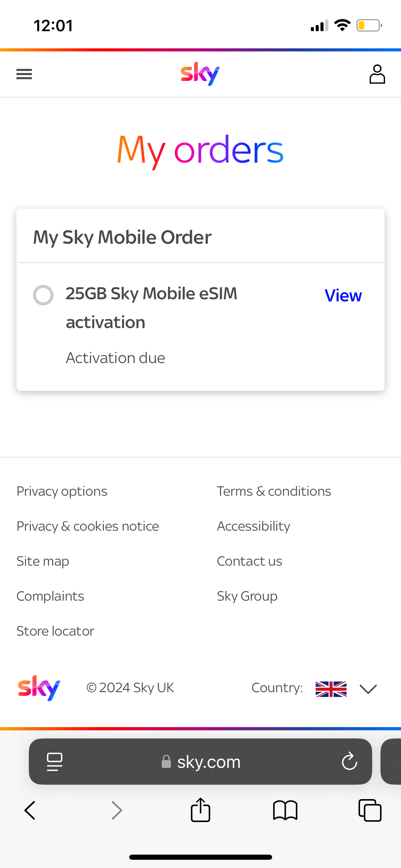Tap the account profile icon

(x=377, y=74)
